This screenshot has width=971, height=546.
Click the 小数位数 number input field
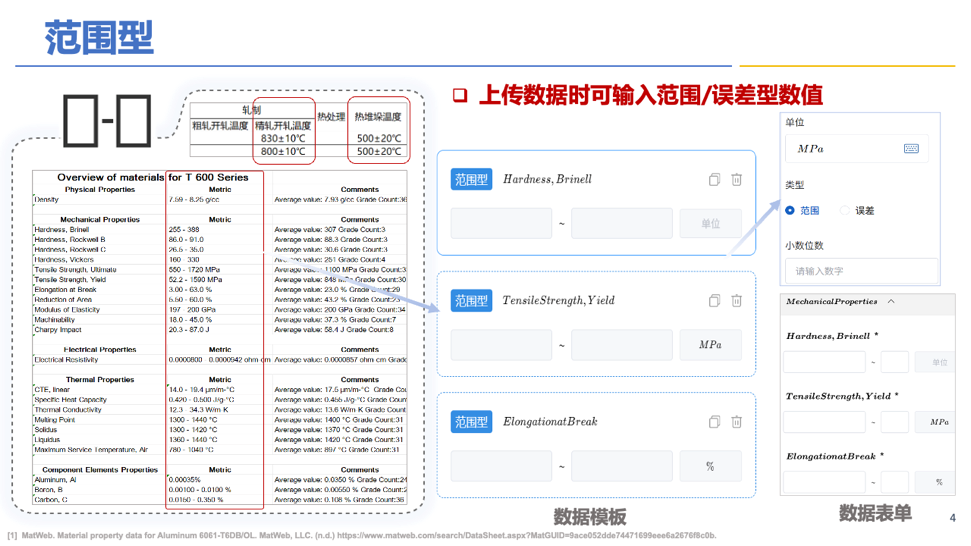click(861, 271)
